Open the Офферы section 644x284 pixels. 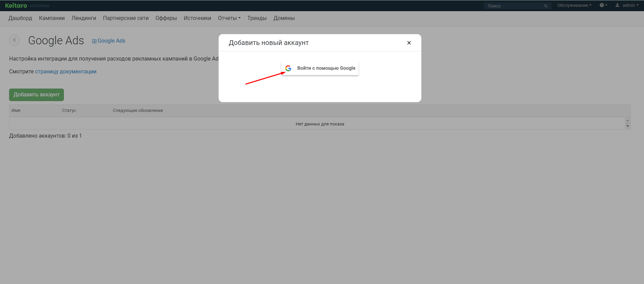pyautogui.click(x=166, y=18)
